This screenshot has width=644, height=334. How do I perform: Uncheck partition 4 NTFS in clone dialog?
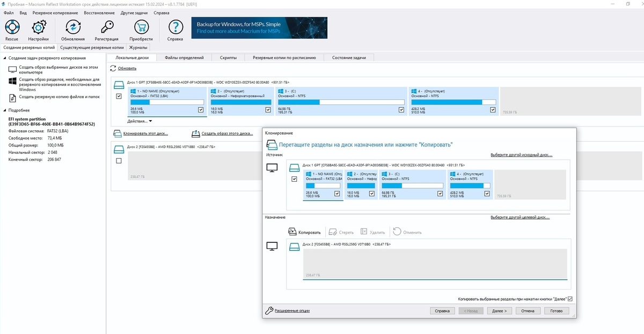pos(487,194)
